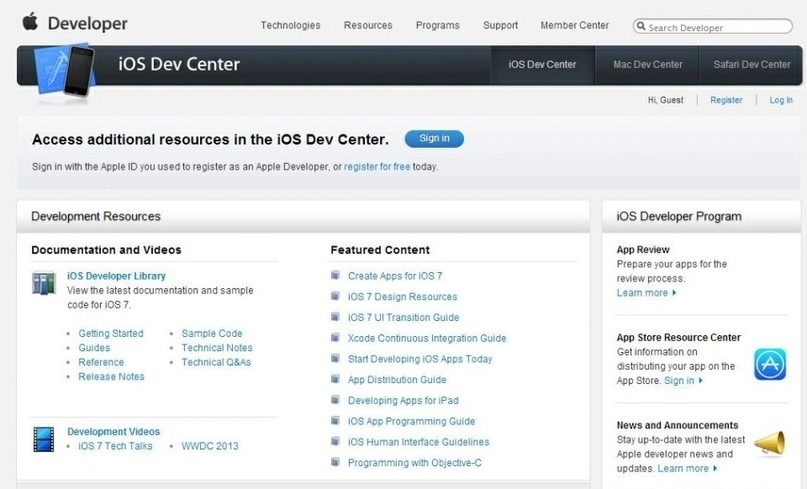This screenshot has height=489, width=807.
Task: Click the App Store blue icon
Action: tap(770, 364)
